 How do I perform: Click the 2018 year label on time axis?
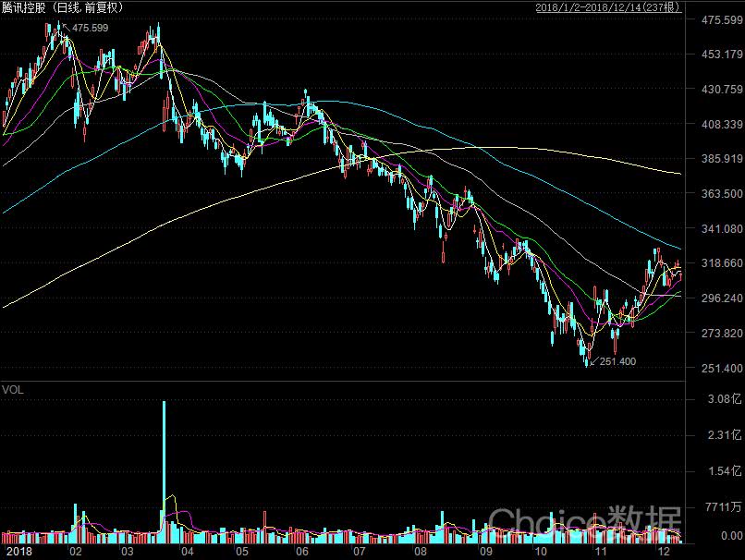(x=19, y=552)
